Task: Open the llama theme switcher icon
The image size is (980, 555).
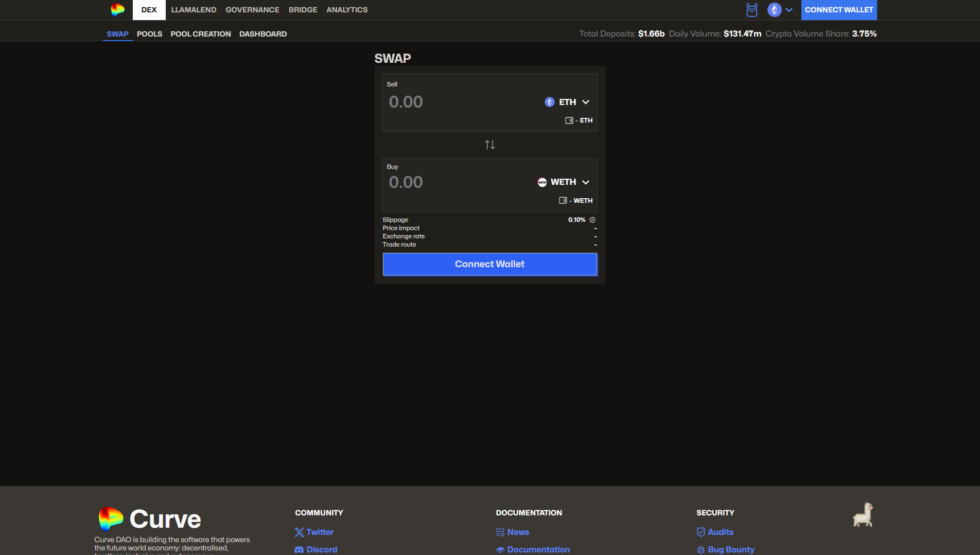Action: coord(752,10)
